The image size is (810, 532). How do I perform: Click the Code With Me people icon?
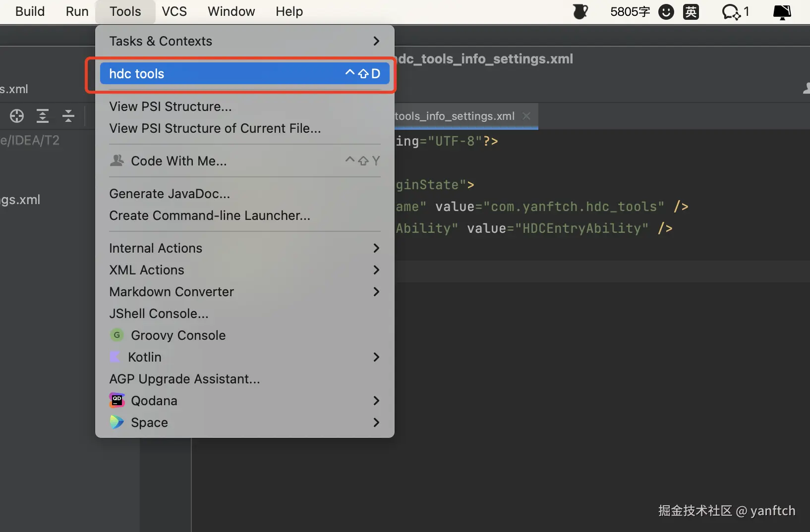click(x=117, y=161)
